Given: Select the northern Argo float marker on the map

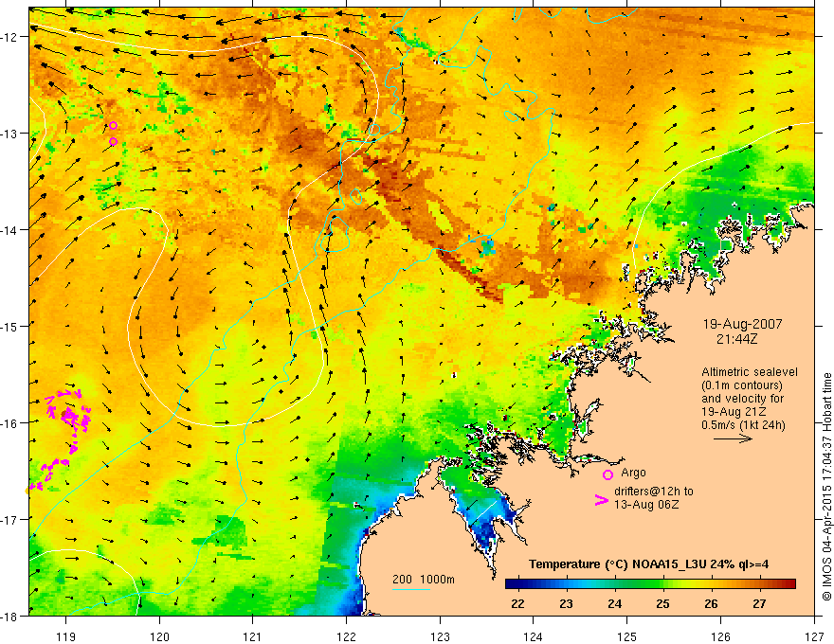Looking at the screenshot, I should 114,125.
